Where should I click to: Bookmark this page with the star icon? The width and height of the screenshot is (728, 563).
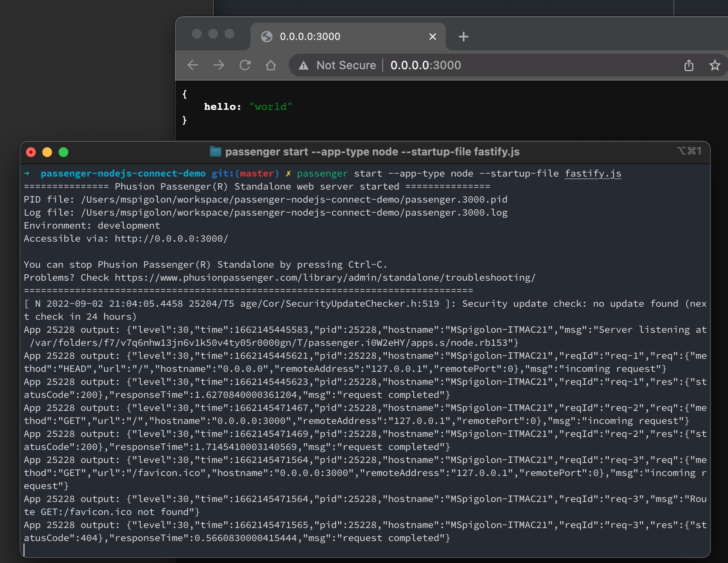(x=715, y=65)
